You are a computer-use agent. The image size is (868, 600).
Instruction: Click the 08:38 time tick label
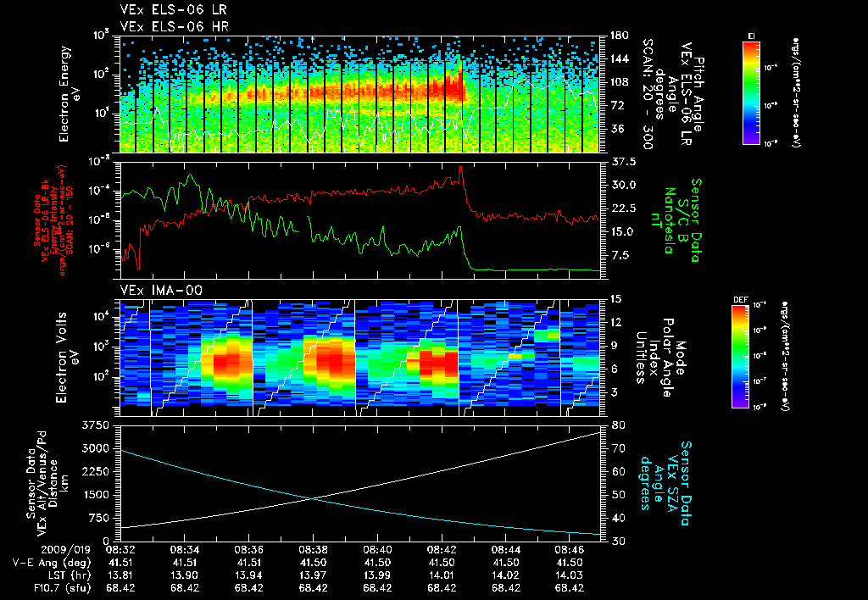pyautogui.click(x=314, y=550)
